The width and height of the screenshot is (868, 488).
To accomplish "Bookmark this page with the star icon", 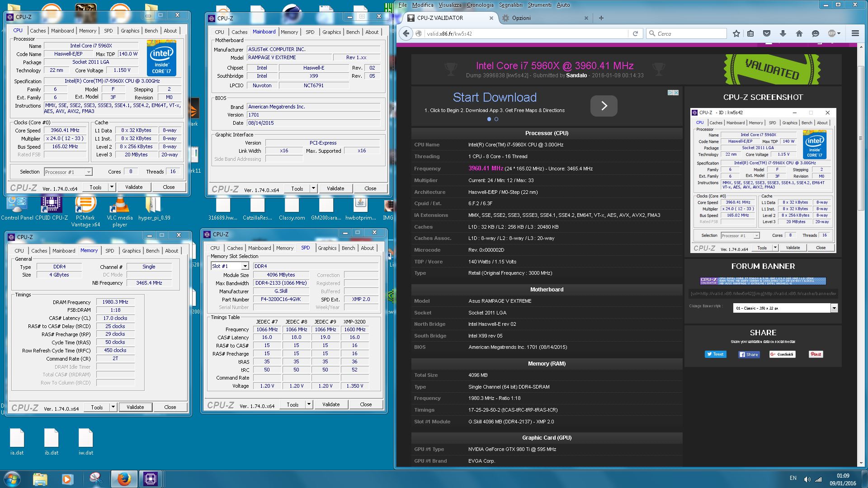I will click(x=736, y=33).
